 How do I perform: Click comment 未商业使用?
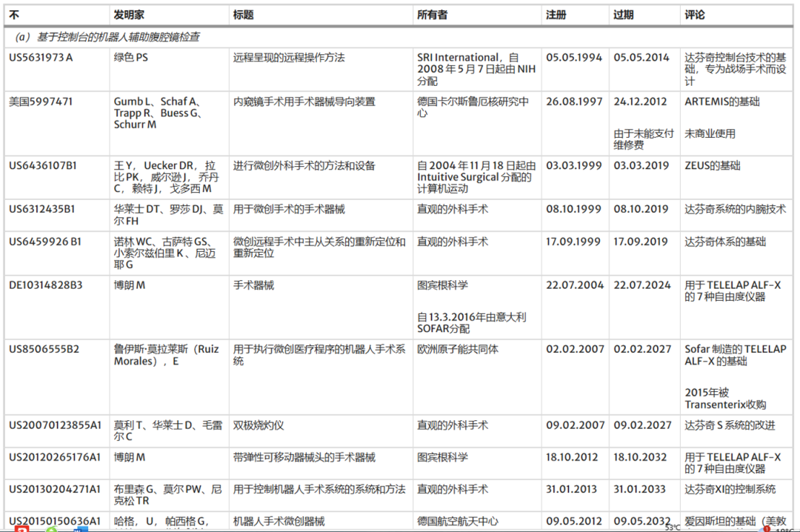[x=710, y=134]
